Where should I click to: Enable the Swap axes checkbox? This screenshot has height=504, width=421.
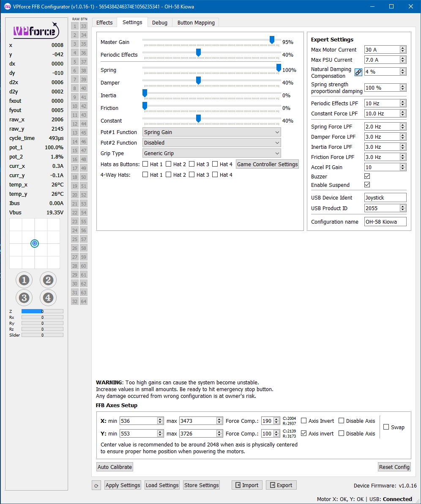pos(386,427)
